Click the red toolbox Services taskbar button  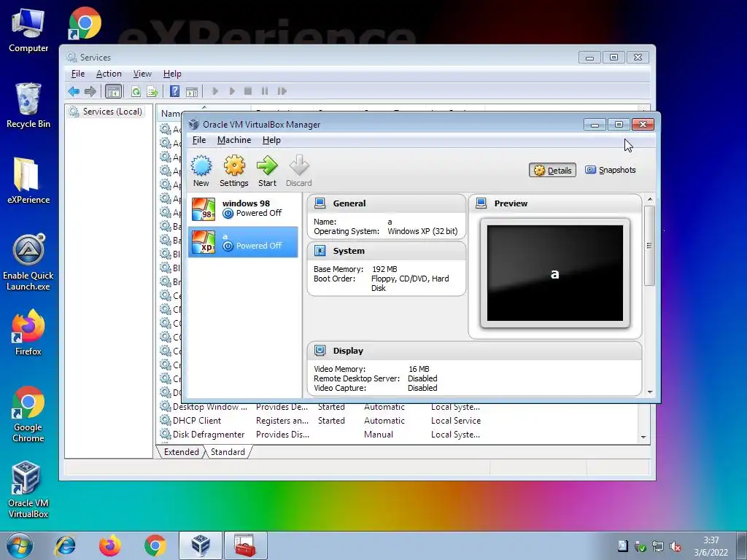(x=245, y=545)
